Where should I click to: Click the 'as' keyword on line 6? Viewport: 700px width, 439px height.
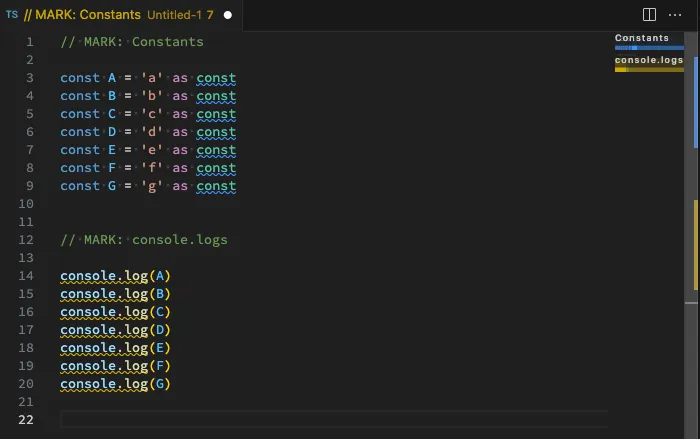(x=180, y=132)
